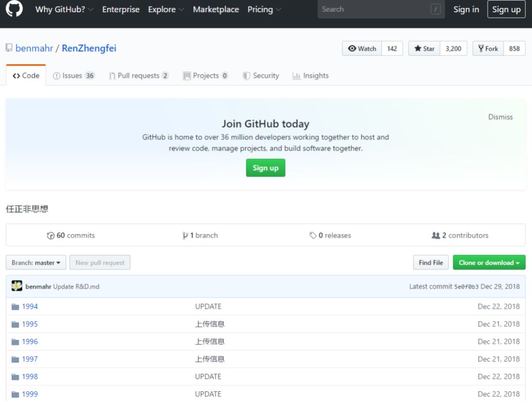This screenshot has height=401, width=532.
Task: Click the New pull request button
Action: (100, 263)
